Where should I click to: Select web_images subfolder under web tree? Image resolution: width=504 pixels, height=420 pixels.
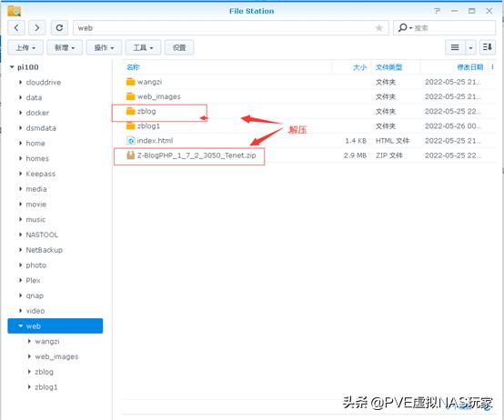click(56, 356)
